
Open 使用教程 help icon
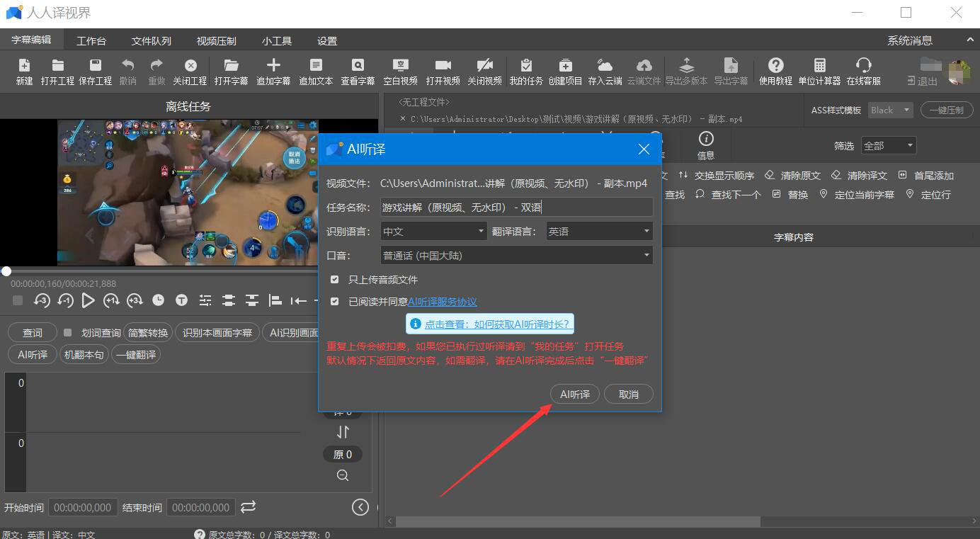(775, 66)
